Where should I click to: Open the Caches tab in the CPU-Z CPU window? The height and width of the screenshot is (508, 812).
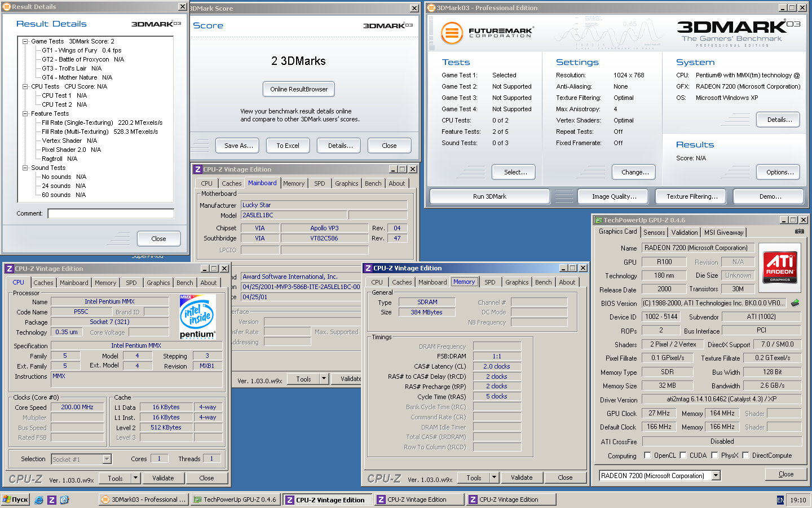[x=43, y=283]
